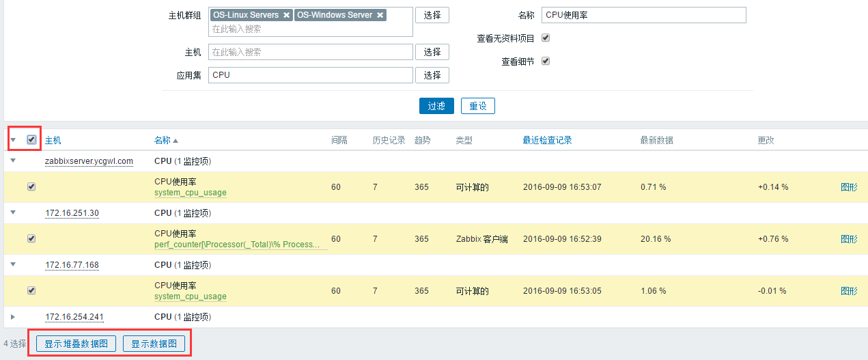868x360 pixels.
Task: Uncheck the 查看无资料项目 checkbox
Action: point(546,38)
